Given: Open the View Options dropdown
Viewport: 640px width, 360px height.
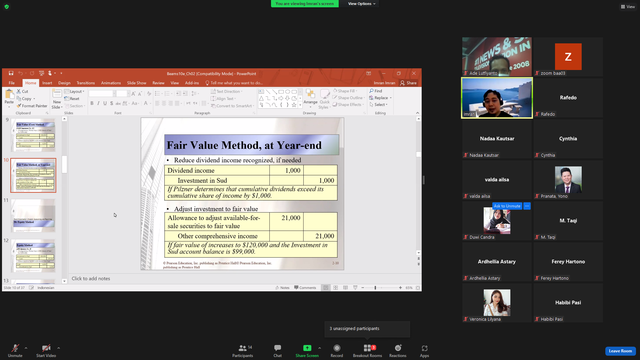Looking at the screenshot, I should click(x=361, y=4).
